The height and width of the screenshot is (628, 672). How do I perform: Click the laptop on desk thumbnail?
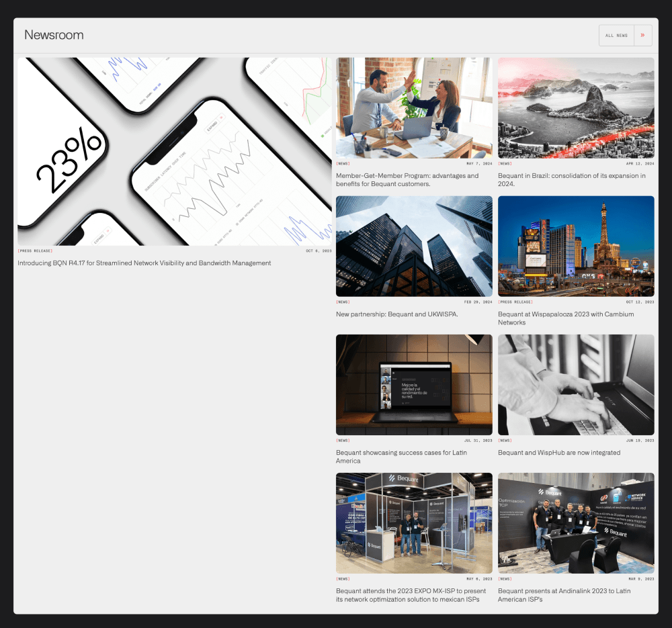[414, 385]
